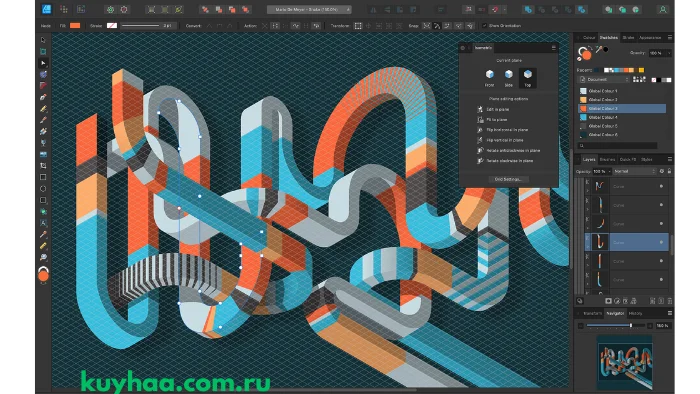The height and width of the screenshot is (394, 700).
Task: Switch to the History tab
Action: (635, 313)
